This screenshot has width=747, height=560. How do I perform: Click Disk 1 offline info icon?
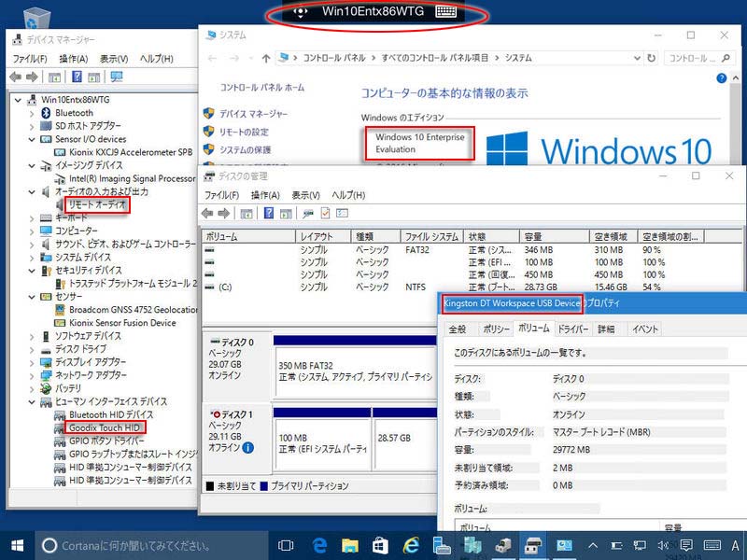coord(248,448)
